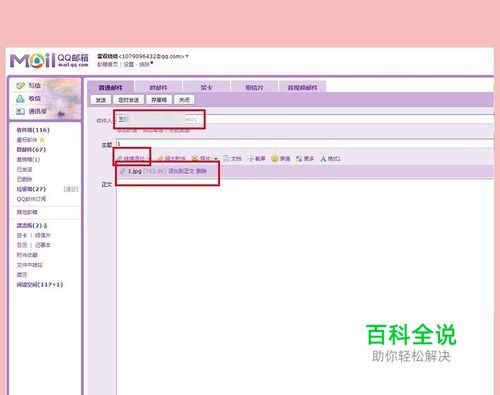Switch to the 普通邮件 tab
The height and width of the screenshot is (395, 500).
coord(111,87)
